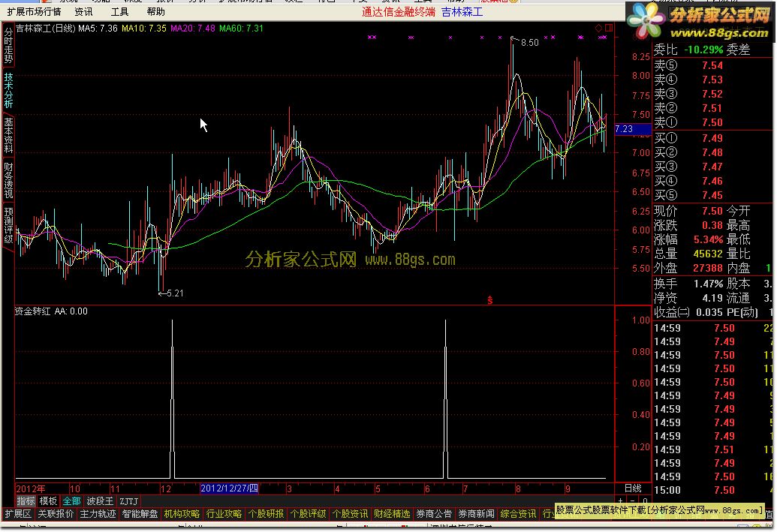
Task: Switch to the 基本资料 side tab
Action: click(x=8, y=135)
